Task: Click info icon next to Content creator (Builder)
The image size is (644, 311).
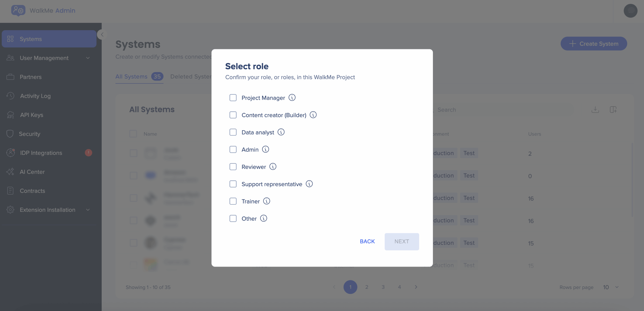Action: [313, 115]
